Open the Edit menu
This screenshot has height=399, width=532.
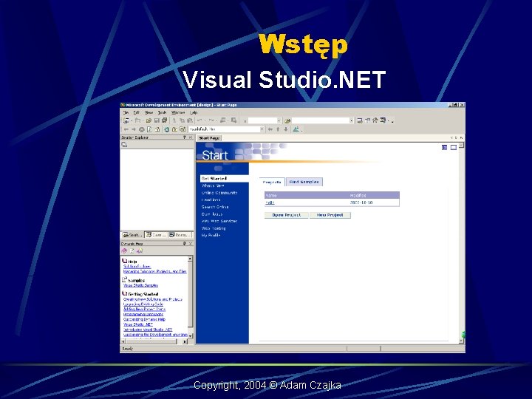pos(136,112)
